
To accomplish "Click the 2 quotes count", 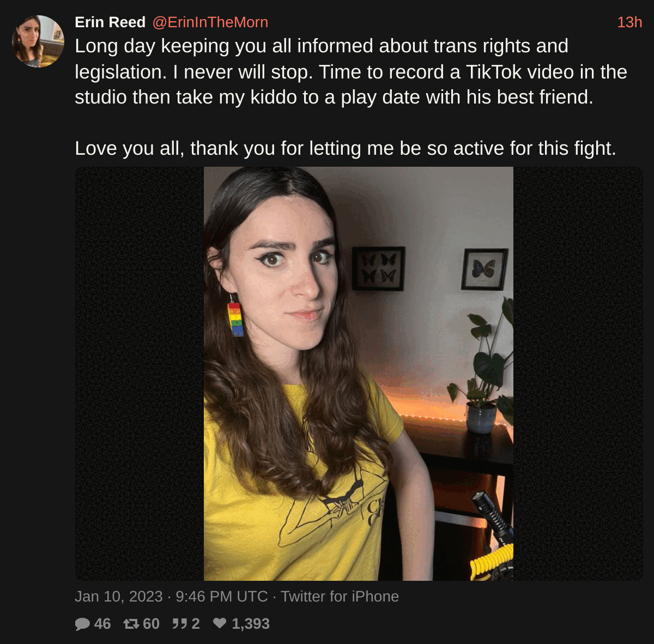I will click(196, 624).
